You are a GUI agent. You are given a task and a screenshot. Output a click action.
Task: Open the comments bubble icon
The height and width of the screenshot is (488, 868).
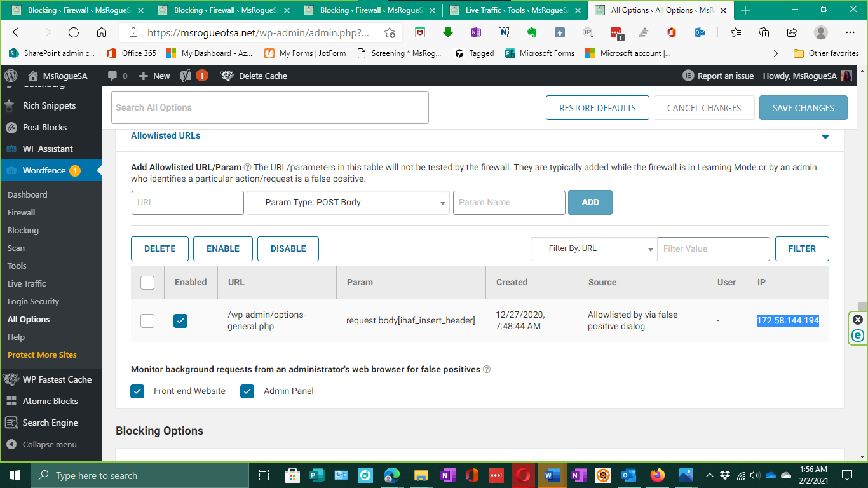112,76
